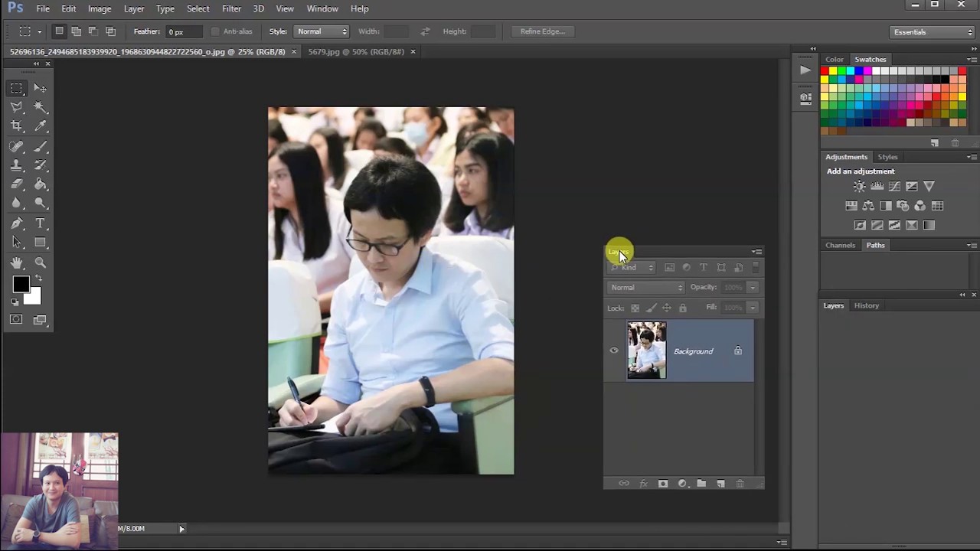Screen dimensions: 980x551
Task: Change the screen mode
Action: [41, 319]
